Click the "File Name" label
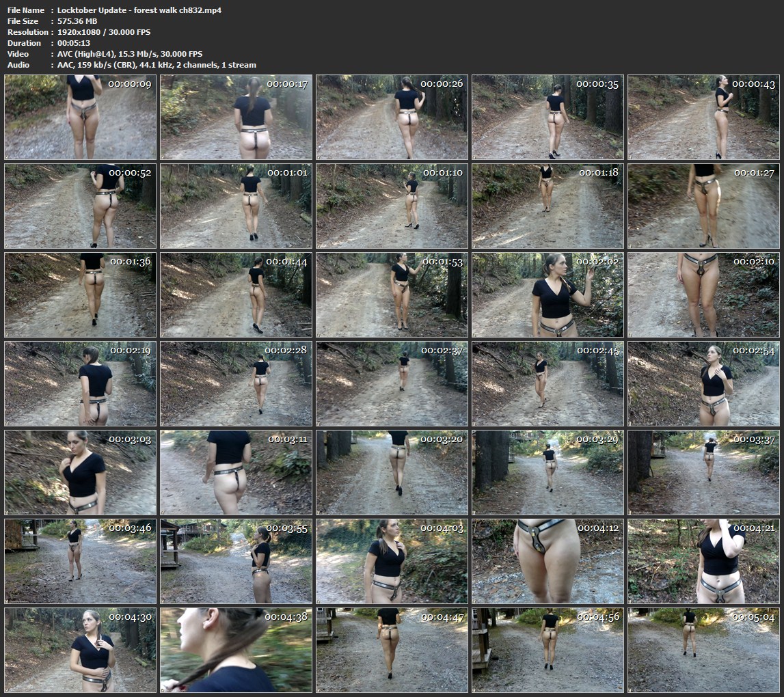This screenshot has height=697, width=784. [26, 10]
